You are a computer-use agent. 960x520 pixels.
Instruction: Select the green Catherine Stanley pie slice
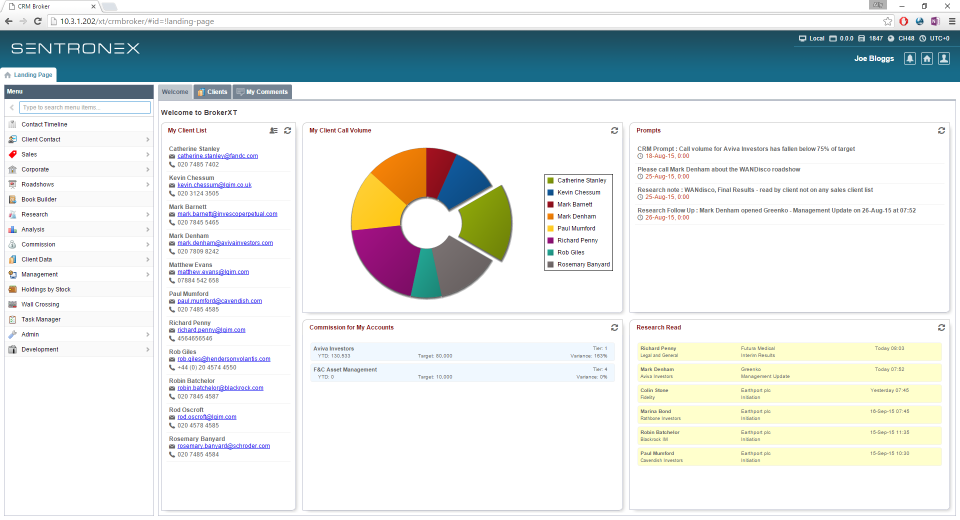(x=488, y=222)
